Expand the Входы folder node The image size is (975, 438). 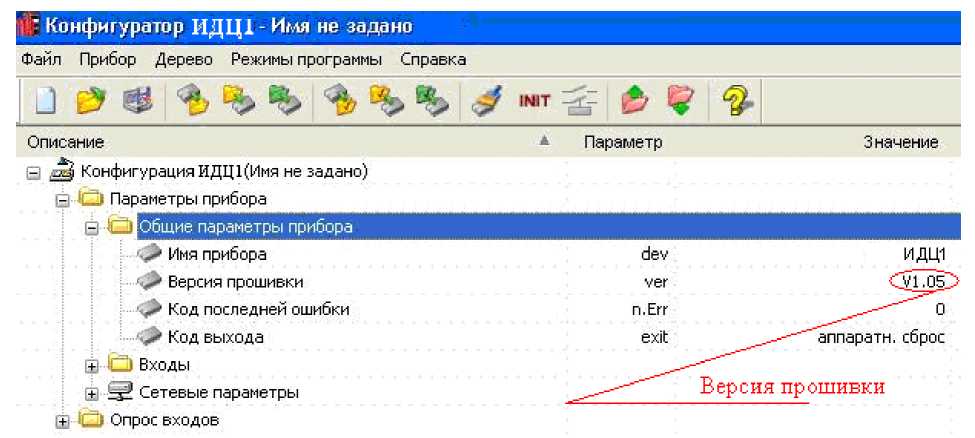[x=92, y=365]
